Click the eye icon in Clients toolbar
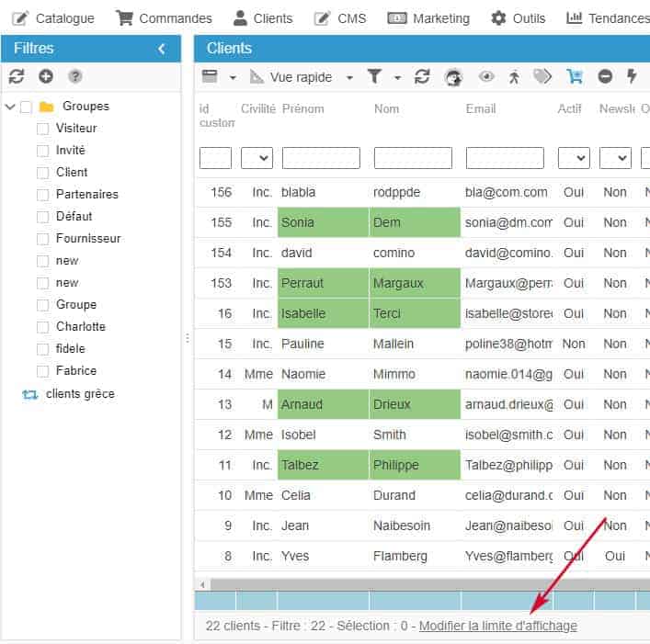650x644 pixels. coord(486,77)
